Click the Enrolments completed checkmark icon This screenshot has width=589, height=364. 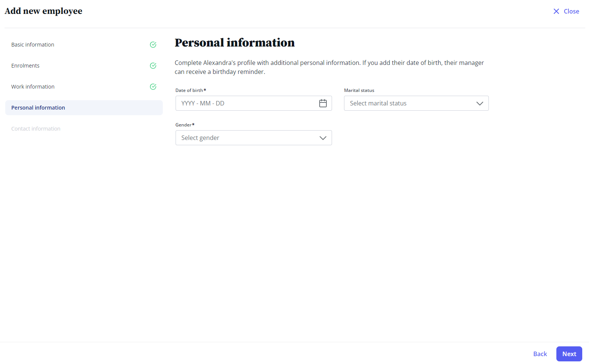pyautogui.click(x=153, y=66)
